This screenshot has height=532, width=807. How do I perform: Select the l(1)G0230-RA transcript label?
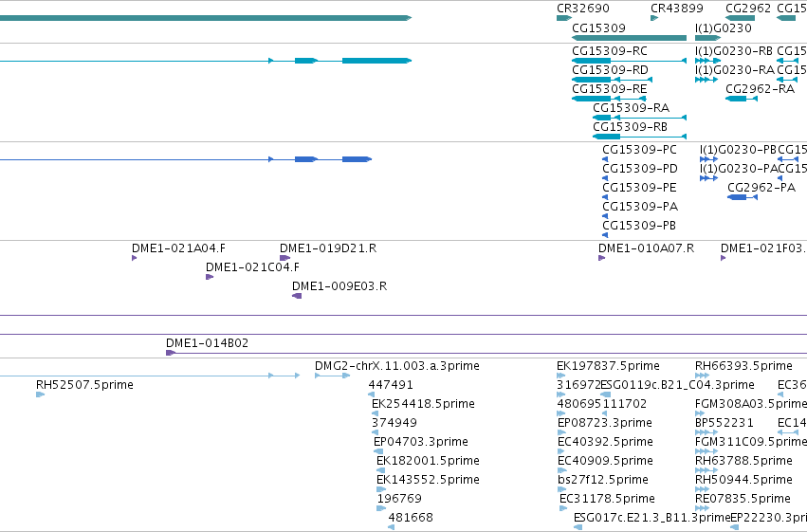point(735,70)
